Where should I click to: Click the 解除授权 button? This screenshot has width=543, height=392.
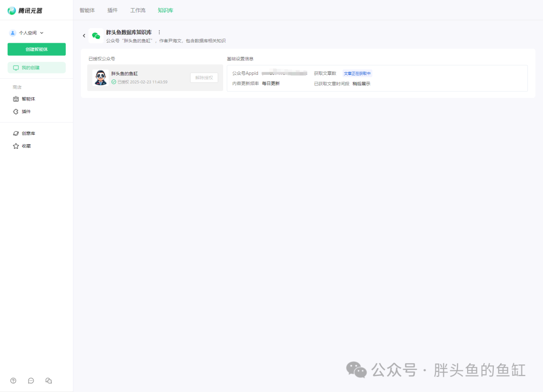[204, 77]
